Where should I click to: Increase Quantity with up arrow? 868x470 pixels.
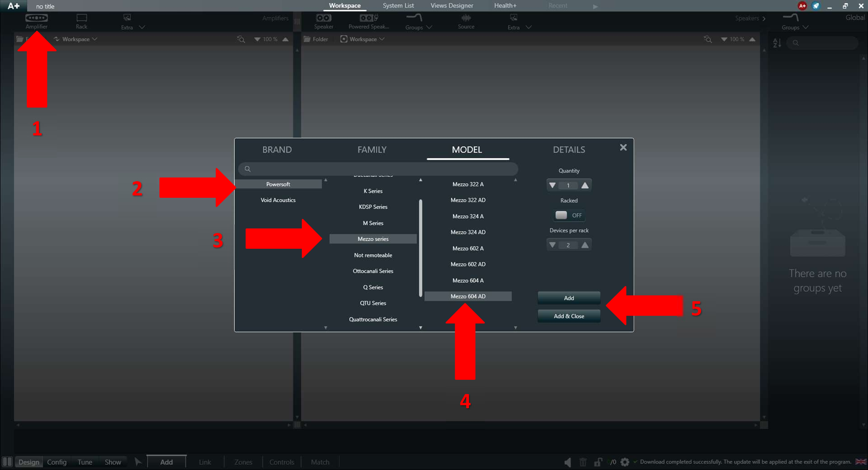coord(585,185)
